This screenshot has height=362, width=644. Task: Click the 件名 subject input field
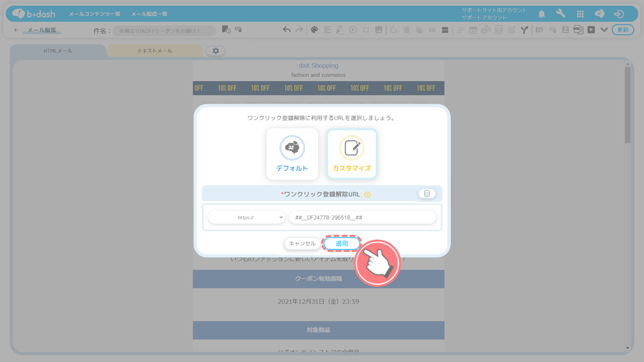[x=164, y=31]
